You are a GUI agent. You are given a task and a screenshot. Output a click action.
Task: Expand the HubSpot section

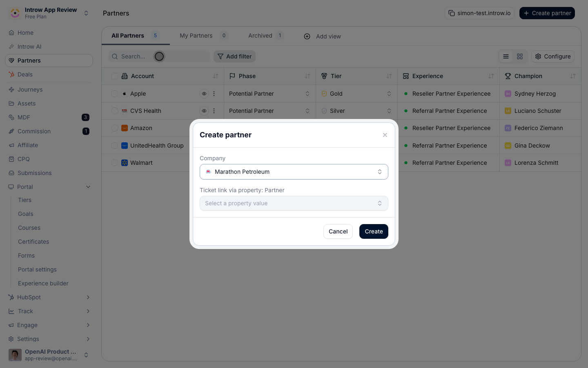[88, 297]
